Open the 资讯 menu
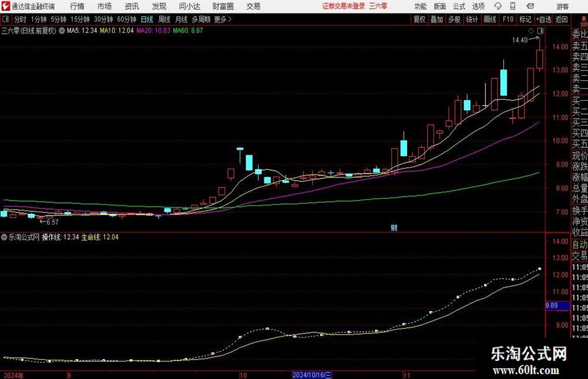This screenshot has height=379, width=588. (x=132, y=6)
